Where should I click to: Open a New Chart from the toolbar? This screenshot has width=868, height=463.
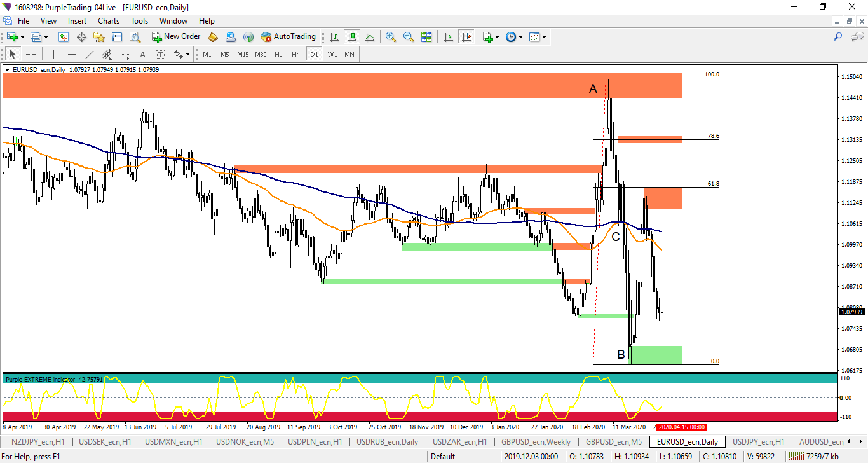point(12,37)
